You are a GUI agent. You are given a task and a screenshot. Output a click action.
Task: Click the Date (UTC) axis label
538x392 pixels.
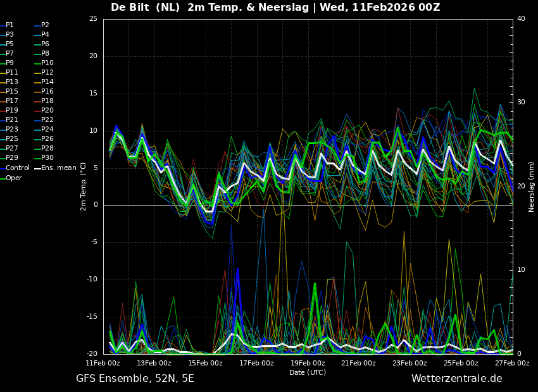(308, 372)
